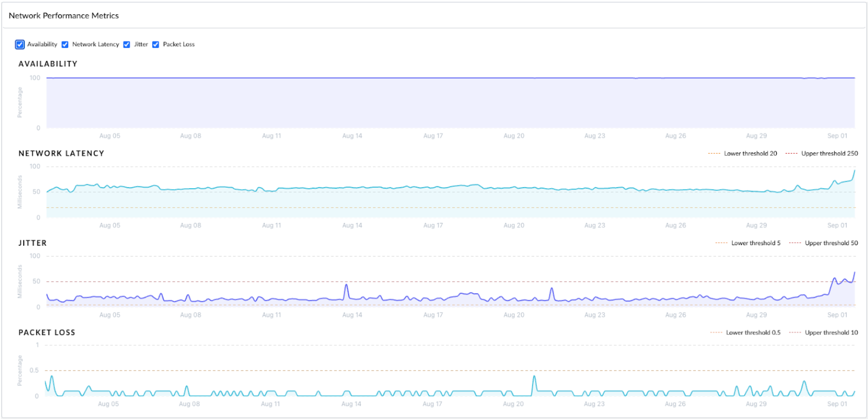Image resolution: width=868 pixels, height=420 pixels.
Task: Click the NETWORK LATENCY chart heading
Action: 61,153
